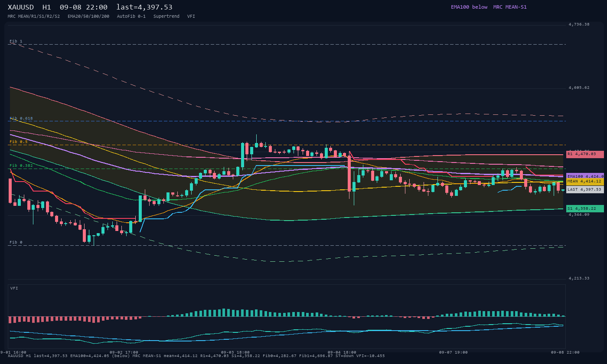Click the Fib 0.618 level label

tap(21, 118)
